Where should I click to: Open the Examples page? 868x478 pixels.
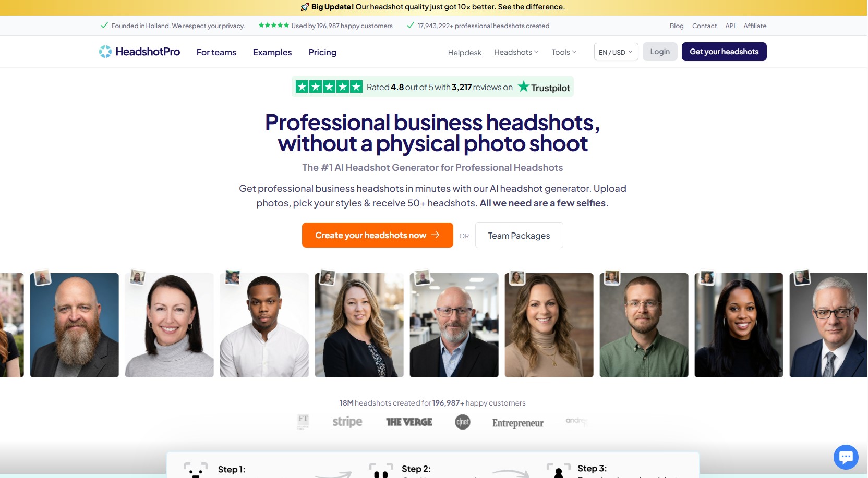[x=272, y=52]
